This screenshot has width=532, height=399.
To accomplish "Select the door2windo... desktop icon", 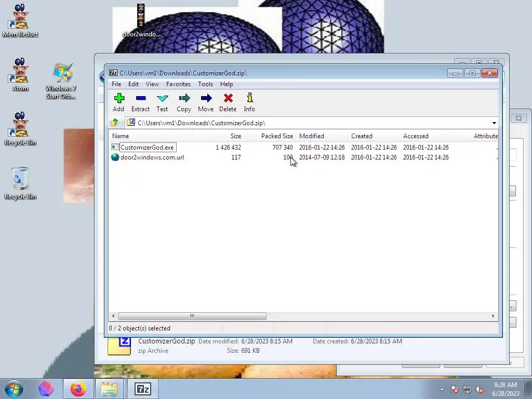I will click(141, 20).
